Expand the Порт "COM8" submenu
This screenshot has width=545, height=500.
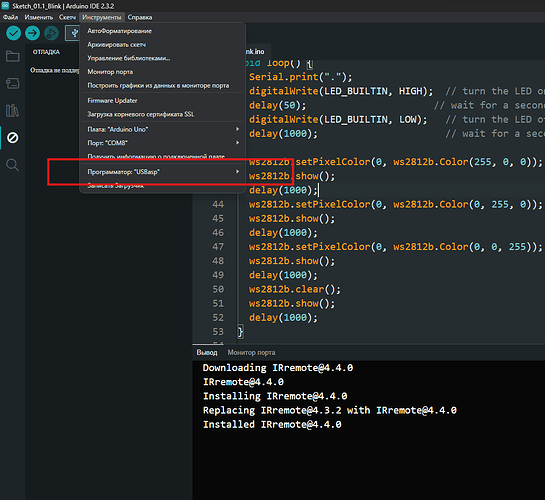pyautogui.click(x=163, y=143)
